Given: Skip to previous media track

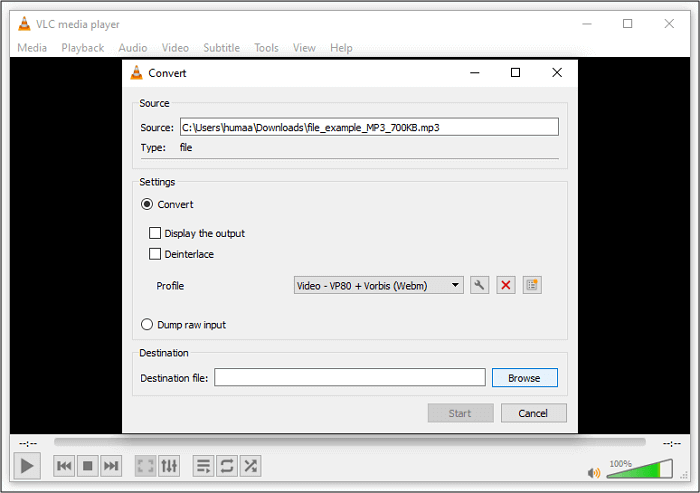Looking at the screenshot, I should click(x=64, y=466).
